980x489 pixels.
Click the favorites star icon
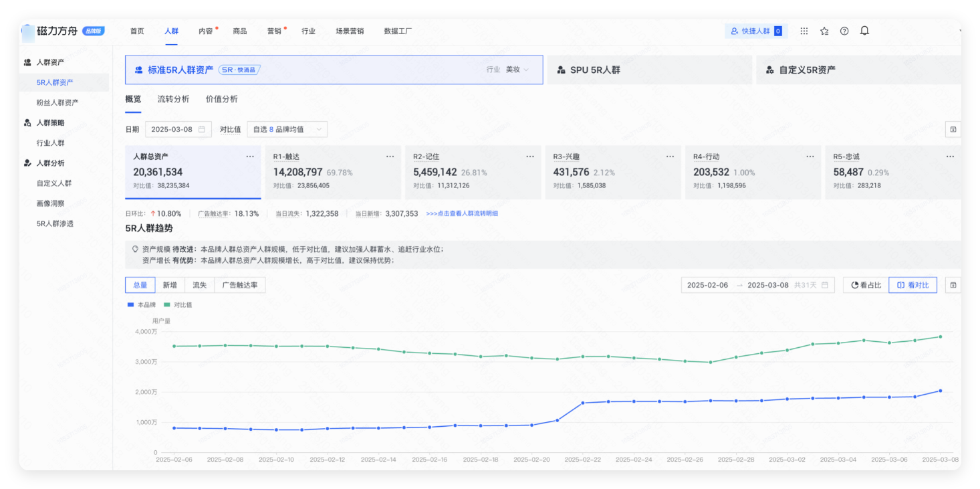(824, 31)
